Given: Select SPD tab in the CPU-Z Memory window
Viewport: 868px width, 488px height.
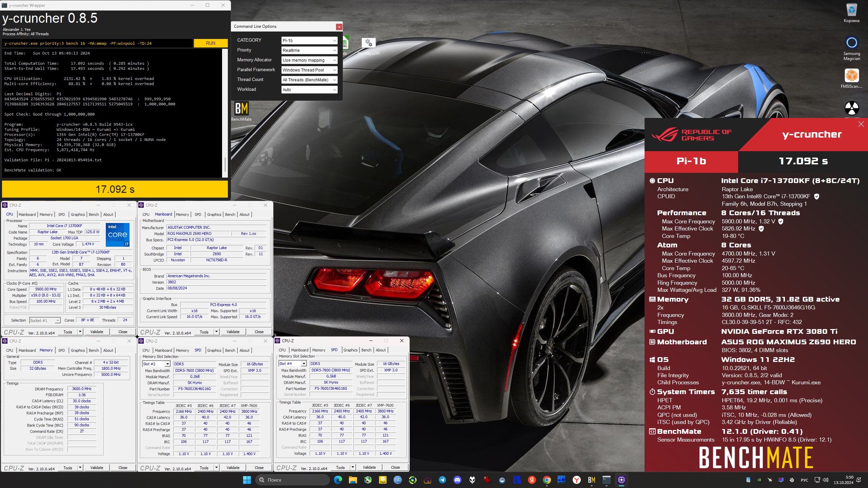Looking at the screenshot, I should (x=61, y=350).
